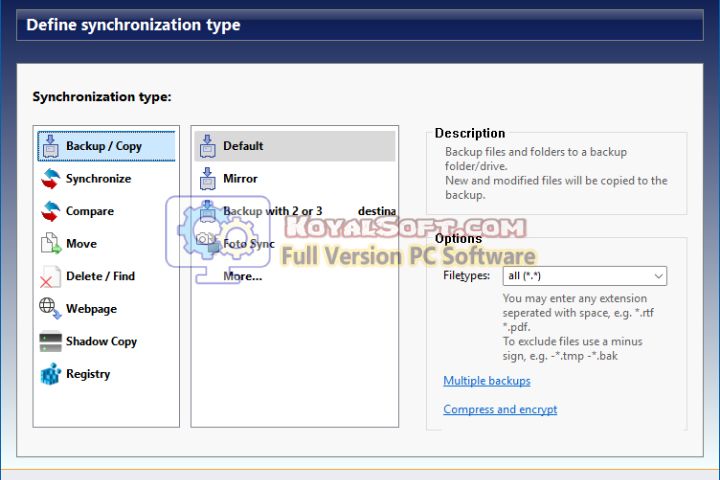Select the Backup / Copy label
Image resolution: width=720 pixels, height=480 pixels.
click(x=104, y=146)
